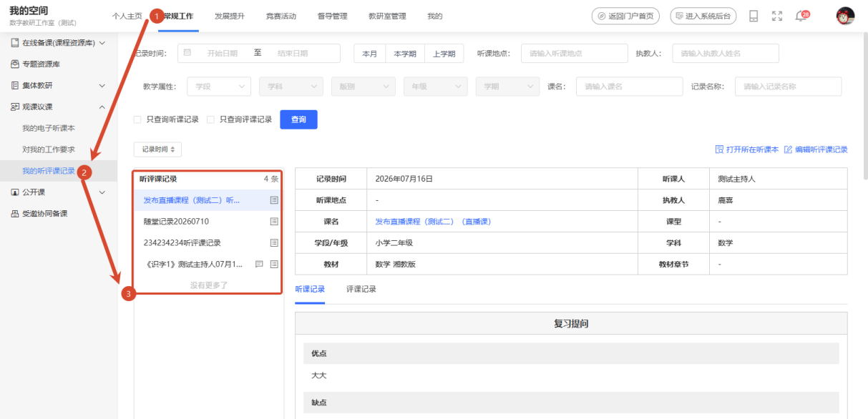Image resolution: width=868 pixels, height=419 pixels.
Task: Switch to 发展提升 top menu
Action: (x=230, y=16)
